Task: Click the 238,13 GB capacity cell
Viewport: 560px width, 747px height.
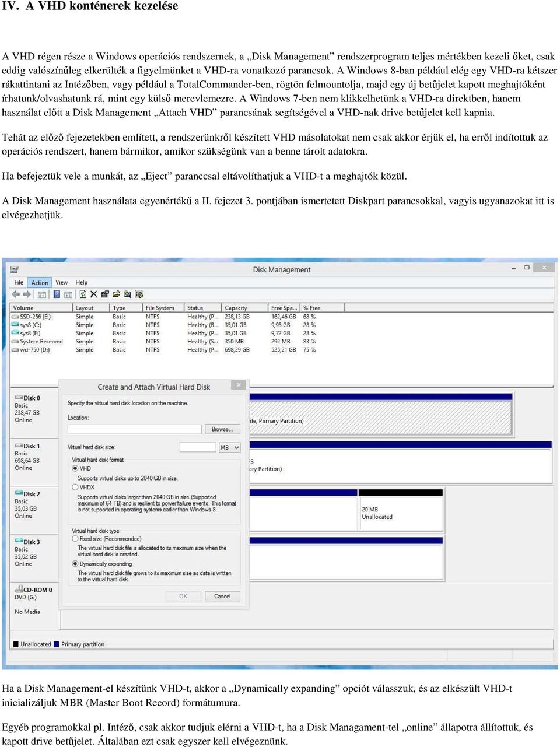Action: point(237,317)
